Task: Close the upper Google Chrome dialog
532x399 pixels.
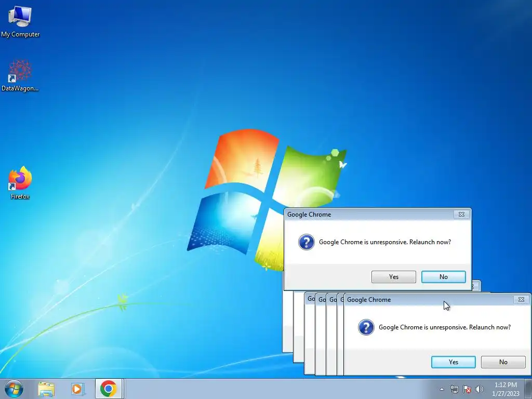Action: point(461,215)
